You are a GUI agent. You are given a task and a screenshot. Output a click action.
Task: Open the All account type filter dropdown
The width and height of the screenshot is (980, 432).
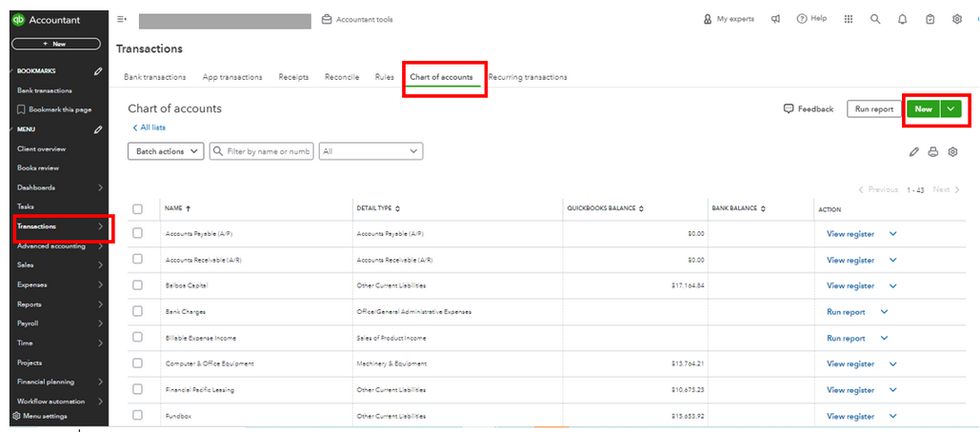tap(370, 151)
